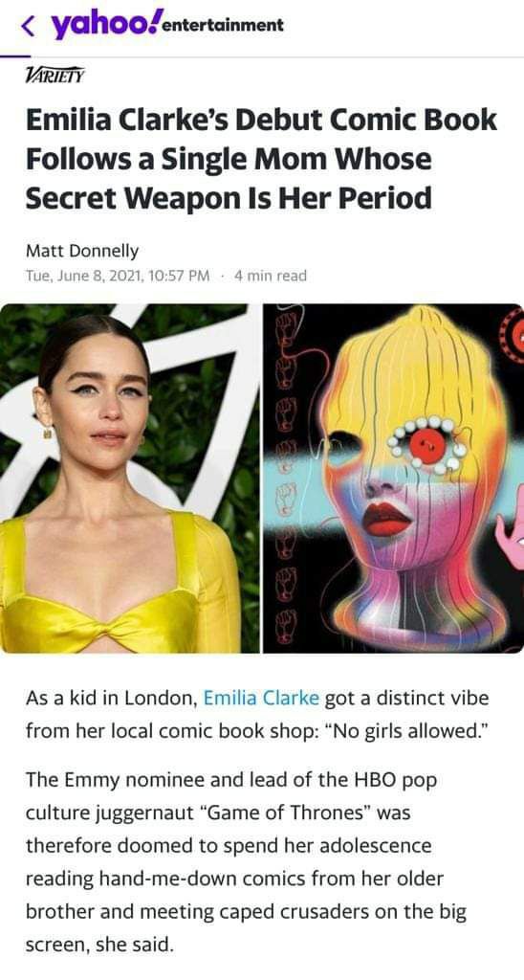The height and width of the screenshot is (980, 524).
Task: Click the "No girls allowed" opening paragraph
Action: coord(256,713)
